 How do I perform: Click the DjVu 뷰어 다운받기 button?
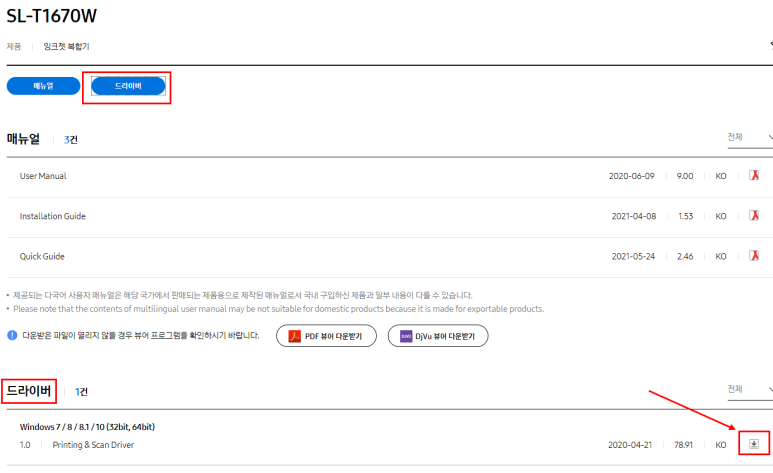(x=438, y=336)
